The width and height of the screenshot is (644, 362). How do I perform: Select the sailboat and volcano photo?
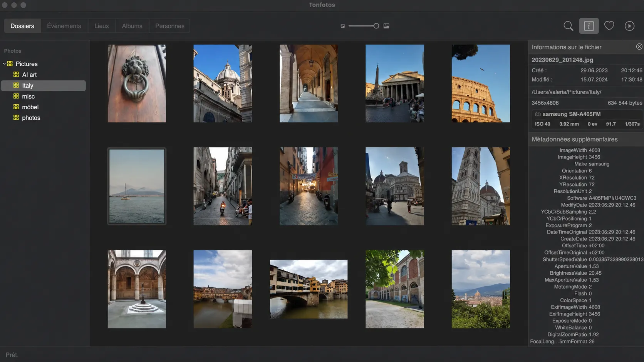tap(137, 186)
